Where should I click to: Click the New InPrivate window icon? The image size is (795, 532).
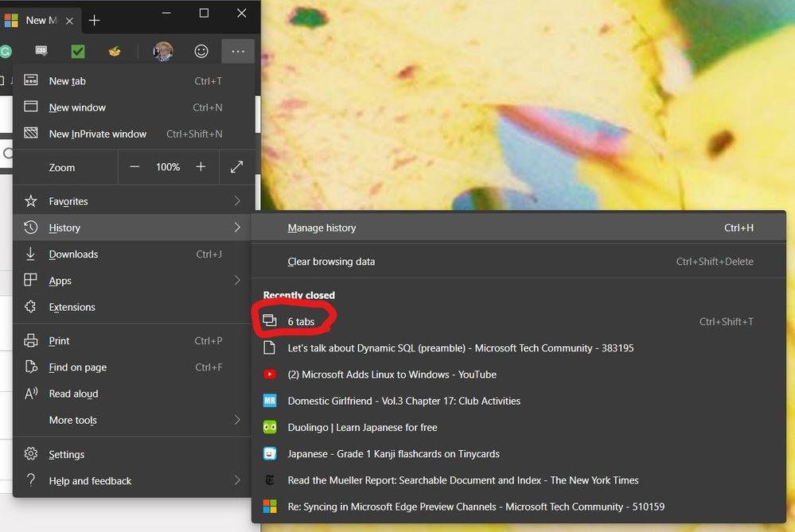pos(31,133)
